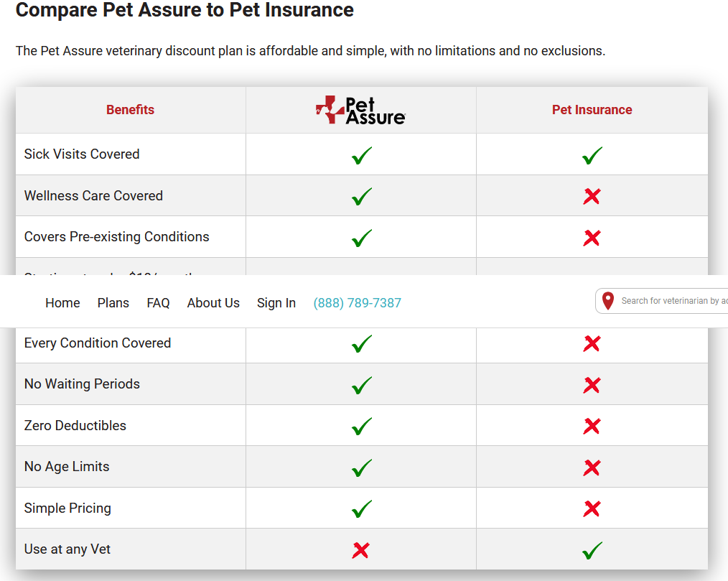The width and height of the screenshot is (728, 581).
Task: Click the red map pin location icon
Action: [x=608, y=302]
